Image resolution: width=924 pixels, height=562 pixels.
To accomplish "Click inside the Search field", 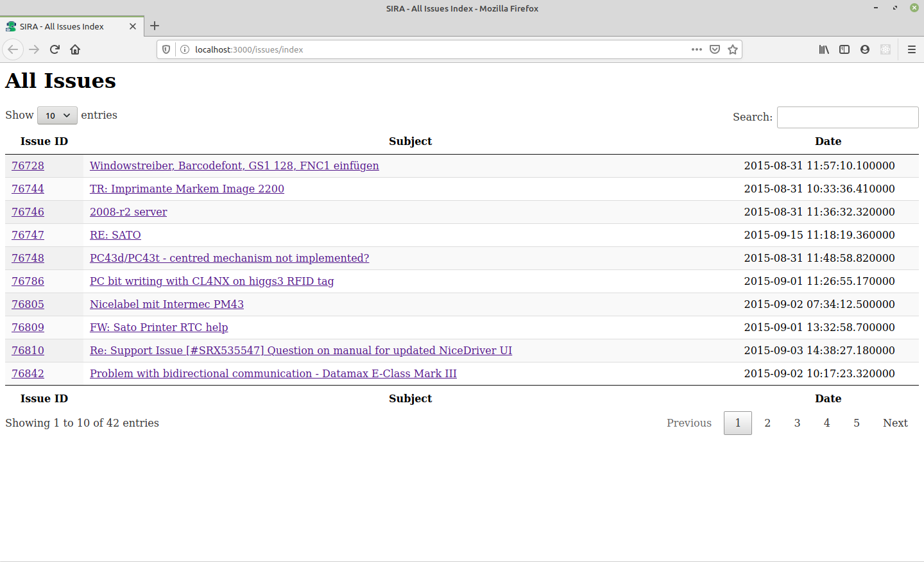I will tap(847, 117).
